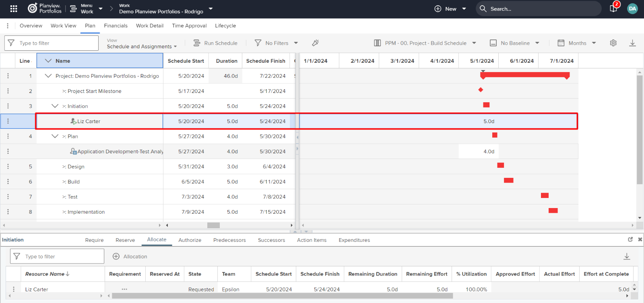The height and width of the screenshot is (303, 644).
Task: Collapse all rows with Name header chevron
Action: pos(48,61)
